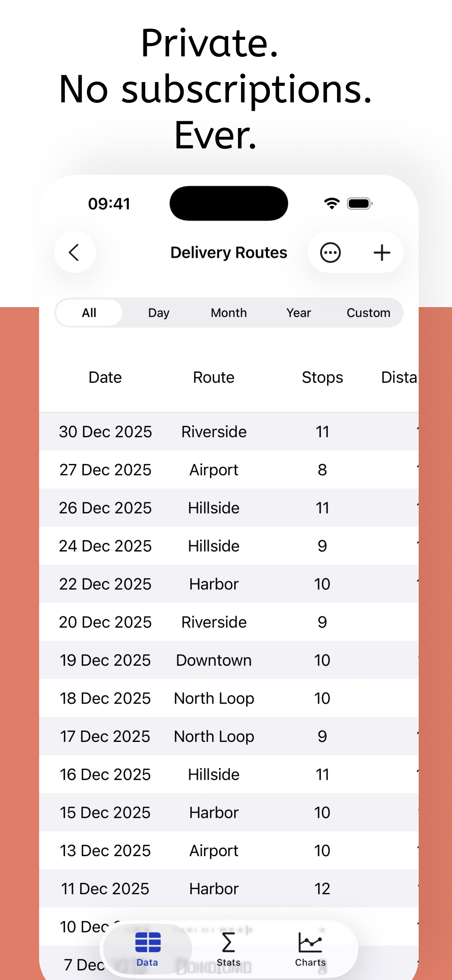This screenshot has height=980, width=452.
Task: Sort by the Date column header
Action: pyautogui.click(x=105, y=378)
